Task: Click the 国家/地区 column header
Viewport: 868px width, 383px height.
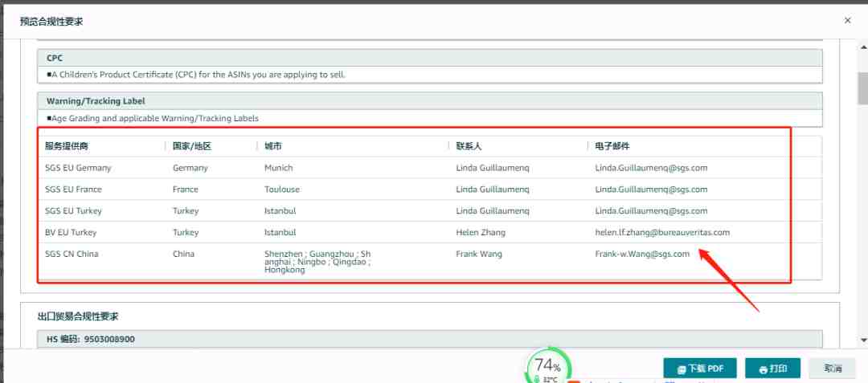Action: point(192,146)
